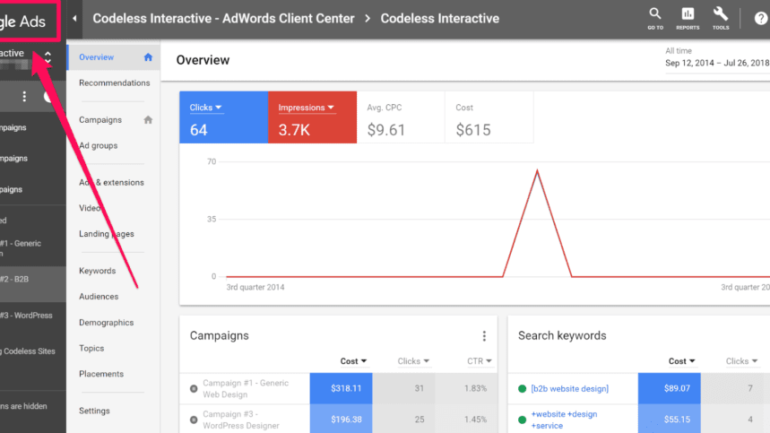Image resolution: width=770 pixels, height=433 pixels.
Task: Click status dot for Campaign #1 Generic
Action: [x=193, y=389]
